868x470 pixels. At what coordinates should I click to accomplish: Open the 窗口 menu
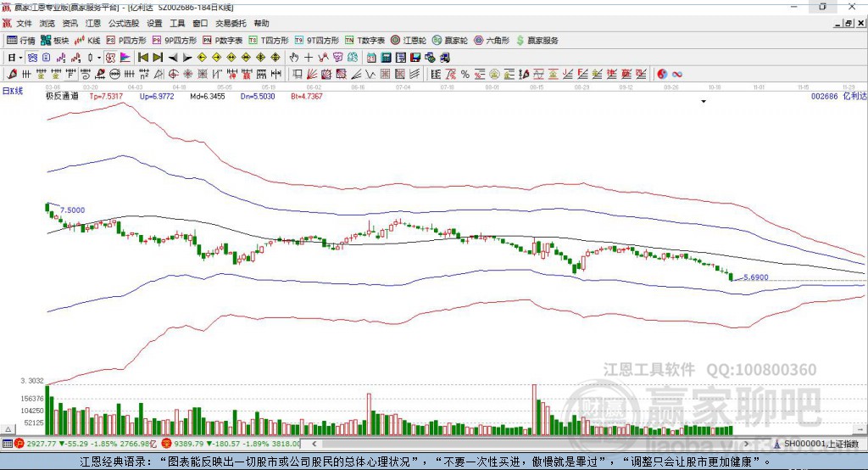point(200,23)
